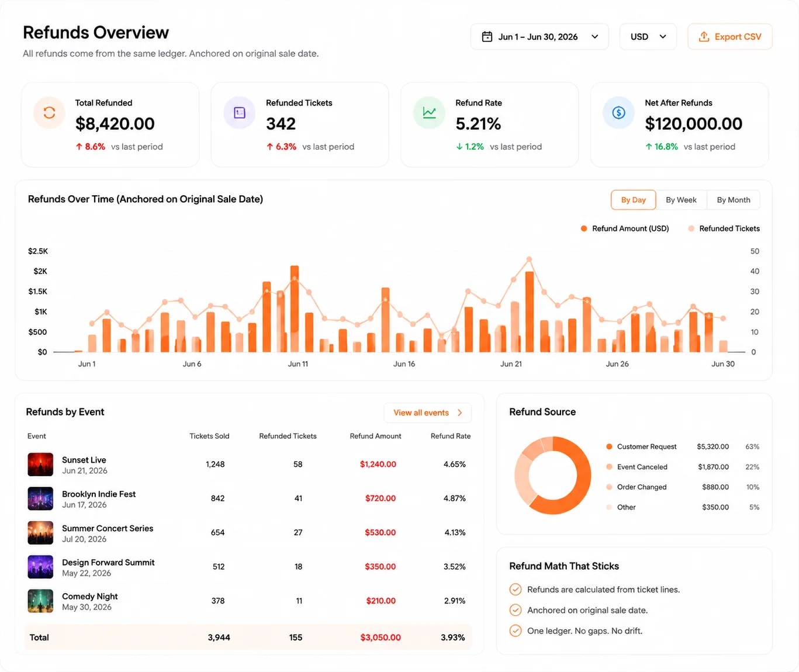The image size is (799, 672).
Task: Expand the date range chevron
Action: point(595,37)
